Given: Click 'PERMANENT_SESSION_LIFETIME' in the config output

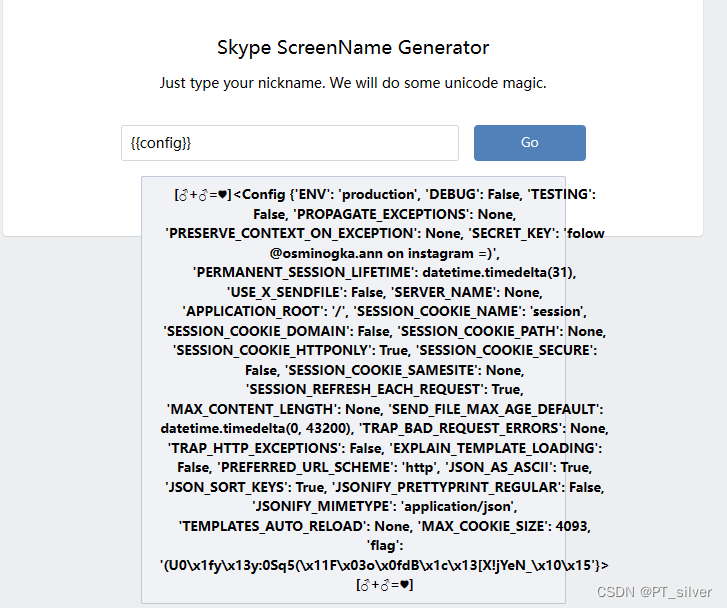Looking at the screenshot, I should [304, 272].
